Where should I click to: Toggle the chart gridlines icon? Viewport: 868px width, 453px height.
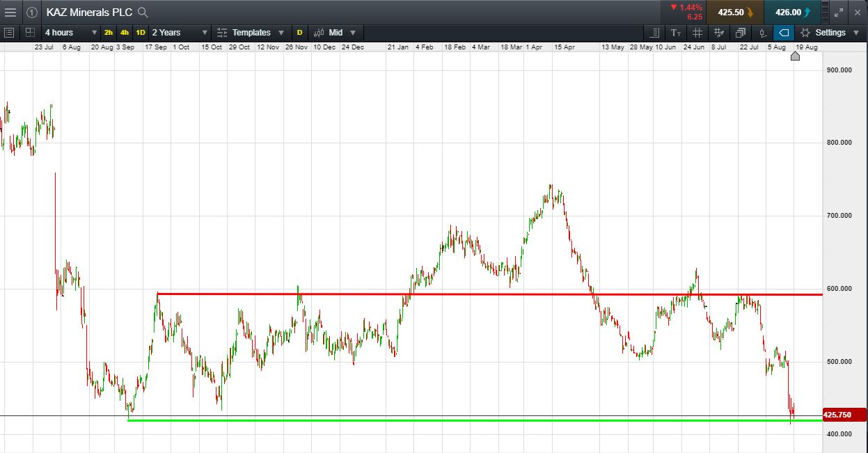[697, 33]
